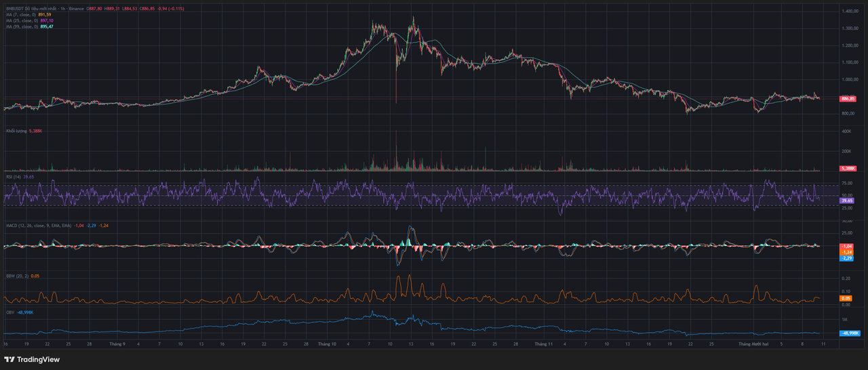The height and width of the screenshot is (370, 868).
Task: Click the MA 25 value 897,10
Action: pyautogui.click(x=48, y=20)
